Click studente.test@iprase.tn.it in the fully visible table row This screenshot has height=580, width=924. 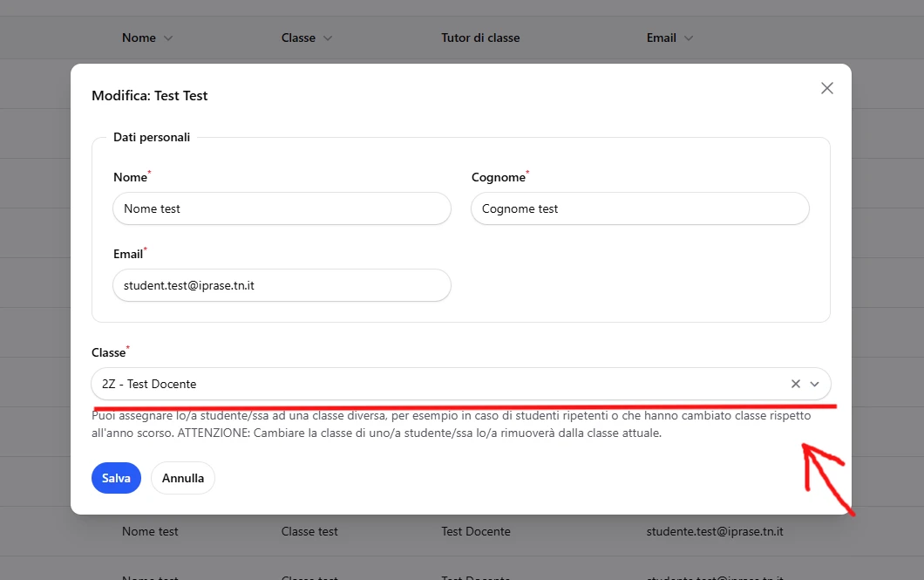click(x=715, y=531)
